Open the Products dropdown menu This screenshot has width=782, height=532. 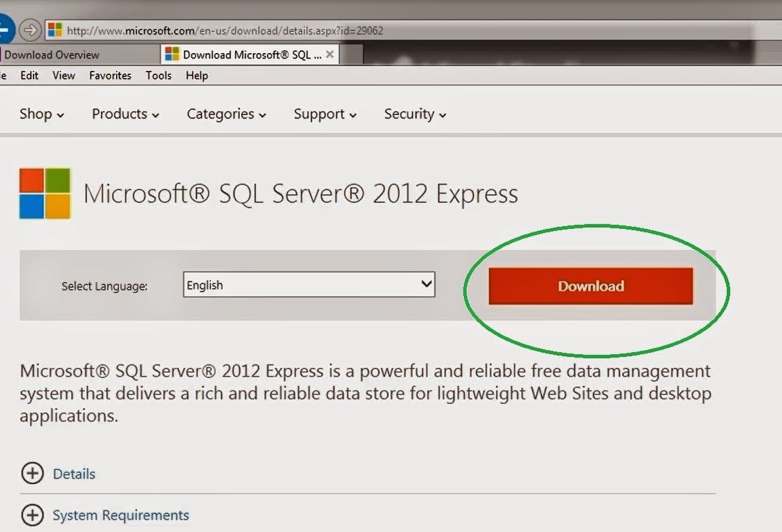[125, 114]
